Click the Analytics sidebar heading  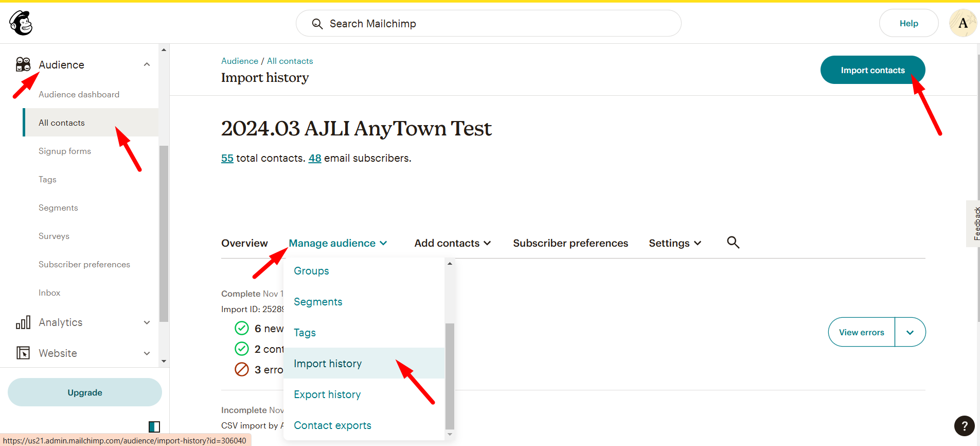(x=61, y=322)
